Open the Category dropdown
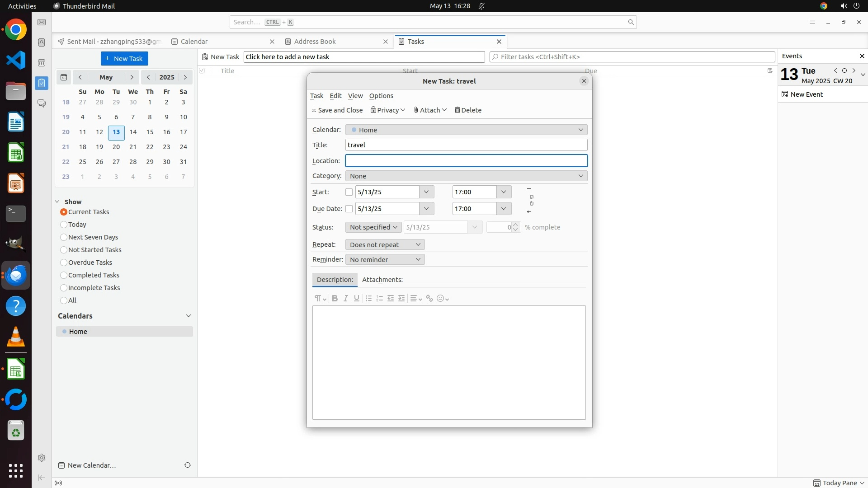This screenshot has height=488, width=868. click(x=466, y=176)
